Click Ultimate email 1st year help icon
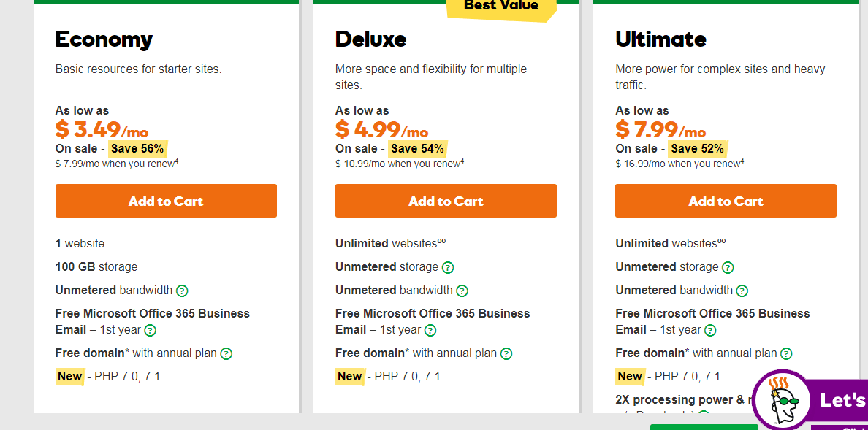Viewport: 868px width, 430px height. (x=710, y=330)
